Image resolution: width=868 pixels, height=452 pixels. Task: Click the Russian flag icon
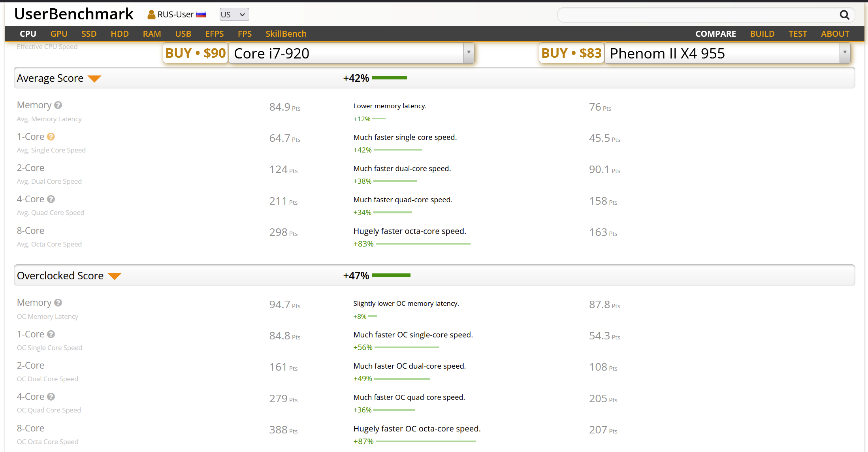click(x=201, y=15)
